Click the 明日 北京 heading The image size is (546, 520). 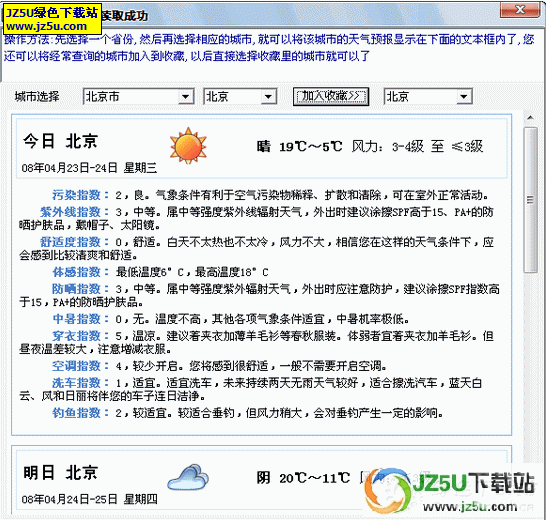pyautogui.click(x=60, y=473)
